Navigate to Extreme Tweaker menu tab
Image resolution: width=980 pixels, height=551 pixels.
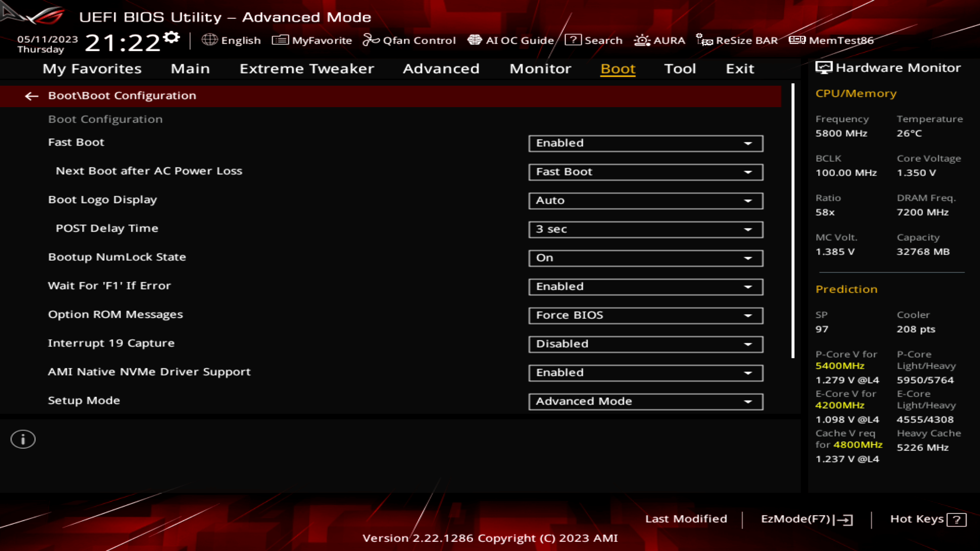tap(306, 68)
